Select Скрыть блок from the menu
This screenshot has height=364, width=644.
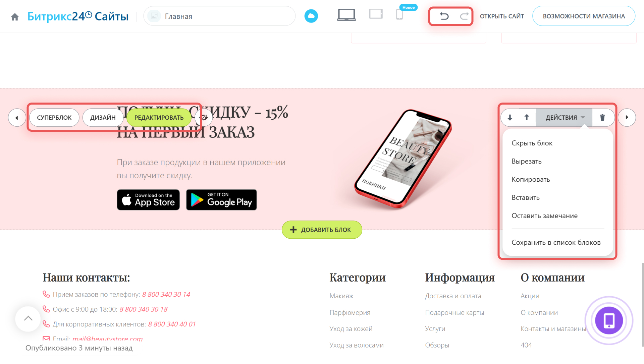[x=532, y=143]
